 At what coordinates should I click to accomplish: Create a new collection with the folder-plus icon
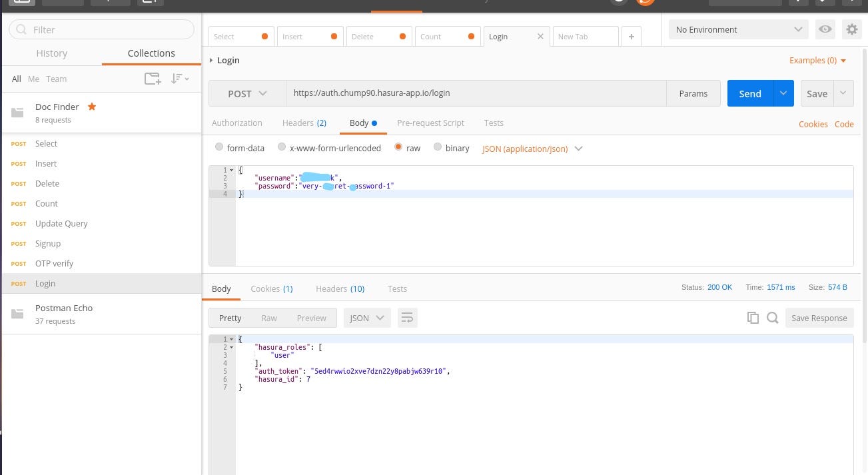point(153,79)
